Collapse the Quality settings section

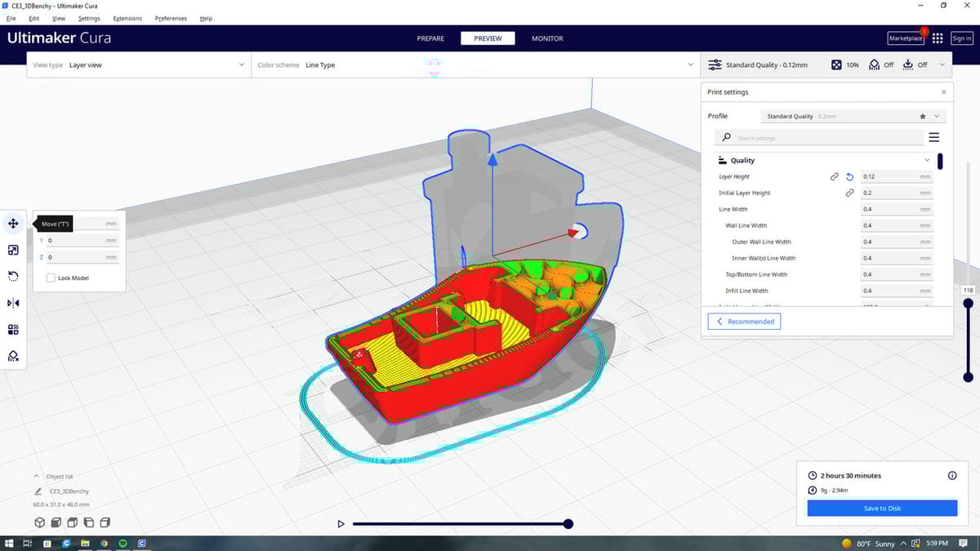[x=927, y=160]
